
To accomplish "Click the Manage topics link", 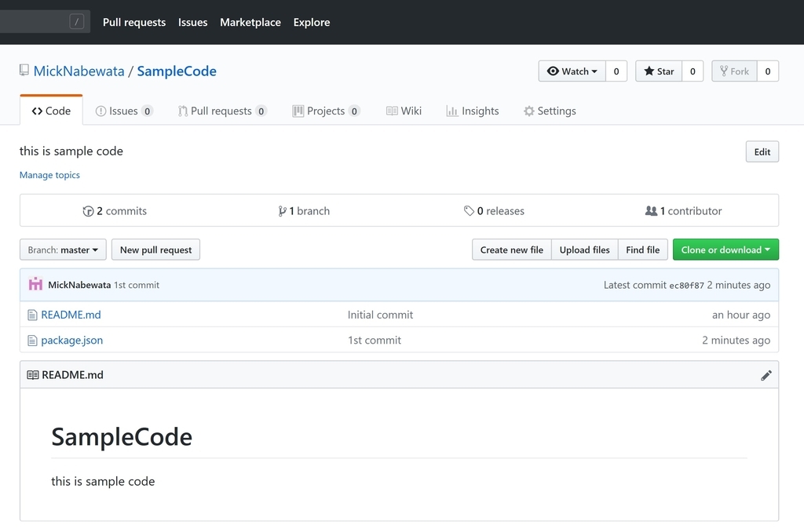I will click(49, 175).
